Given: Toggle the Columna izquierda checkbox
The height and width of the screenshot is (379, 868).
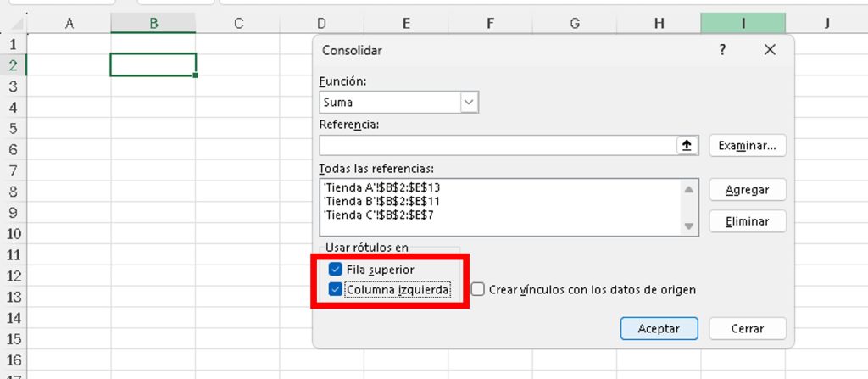Looking at the screenshot, I should click(x=336, y=290).
